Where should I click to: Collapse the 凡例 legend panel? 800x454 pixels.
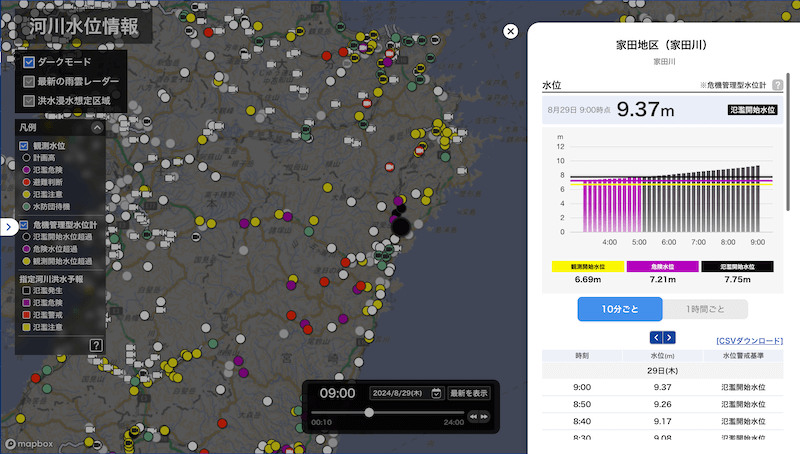click(x=97, y=128)
